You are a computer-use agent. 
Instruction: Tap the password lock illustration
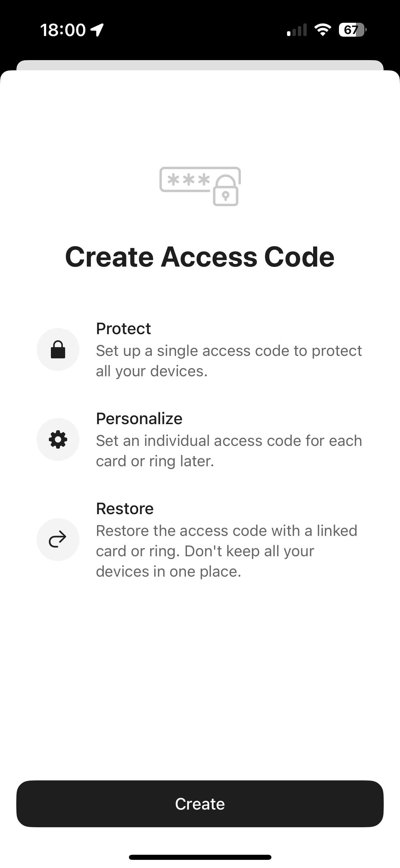tap(200, 186)
